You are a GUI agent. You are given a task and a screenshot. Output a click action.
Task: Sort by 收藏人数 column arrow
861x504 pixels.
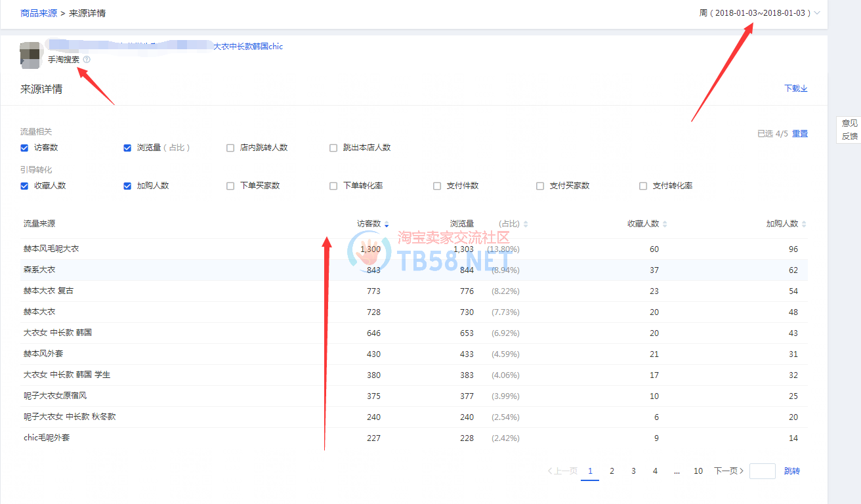(x=665, y=224)
